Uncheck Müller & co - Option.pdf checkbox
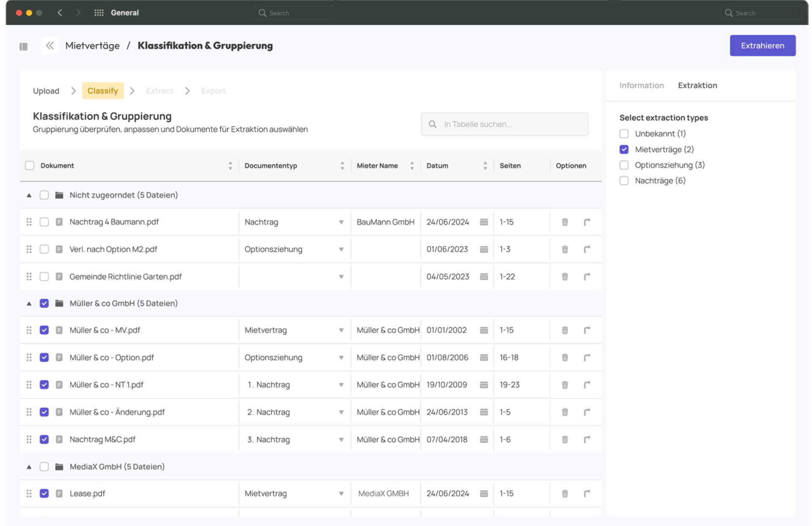 (44, 358)
